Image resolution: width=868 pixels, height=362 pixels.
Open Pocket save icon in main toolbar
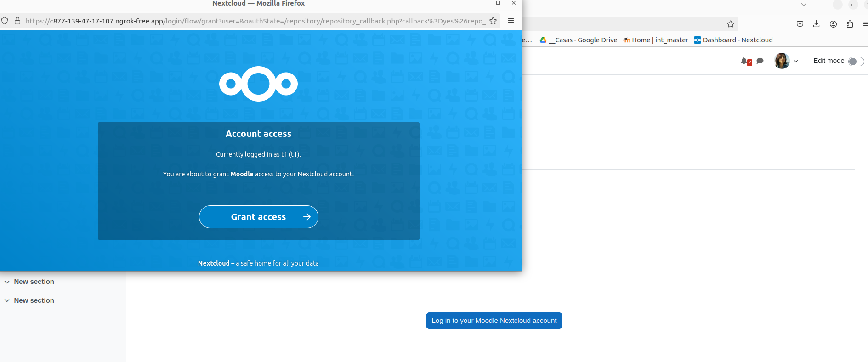point(800,24)
